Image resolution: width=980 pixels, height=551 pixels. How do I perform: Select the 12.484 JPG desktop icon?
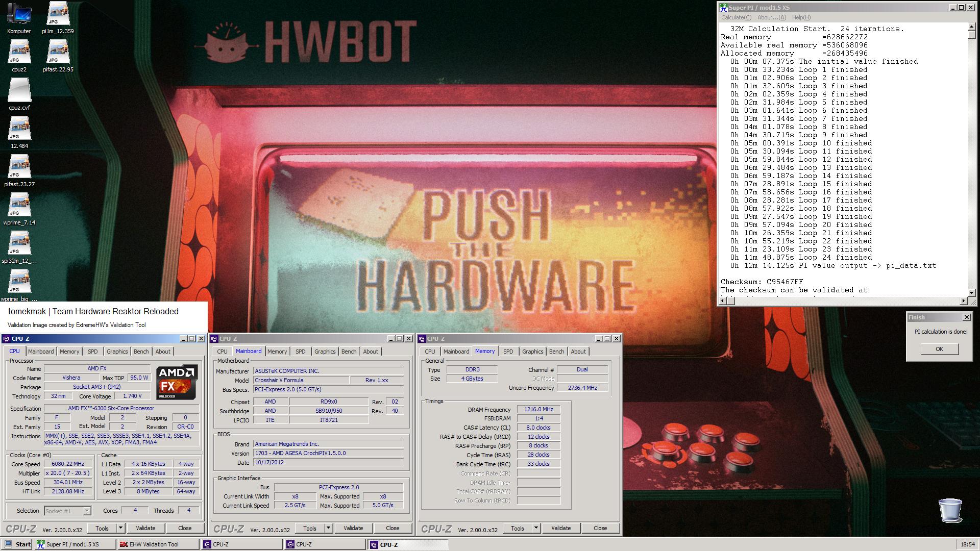19,133
